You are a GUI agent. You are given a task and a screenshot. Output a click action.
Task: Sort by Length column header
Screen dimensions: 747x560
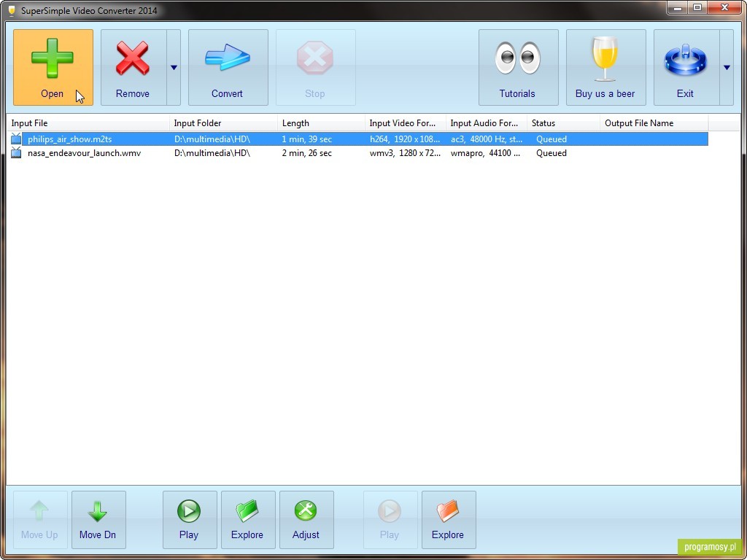pyautogui.click(x=322, y=123)
